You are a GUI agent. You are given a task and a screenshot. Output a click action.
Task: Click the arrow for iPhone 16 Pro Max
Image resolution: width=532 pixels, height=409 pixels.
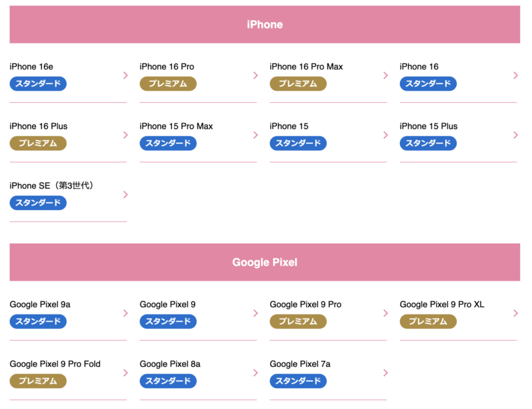tap(385, 75)
